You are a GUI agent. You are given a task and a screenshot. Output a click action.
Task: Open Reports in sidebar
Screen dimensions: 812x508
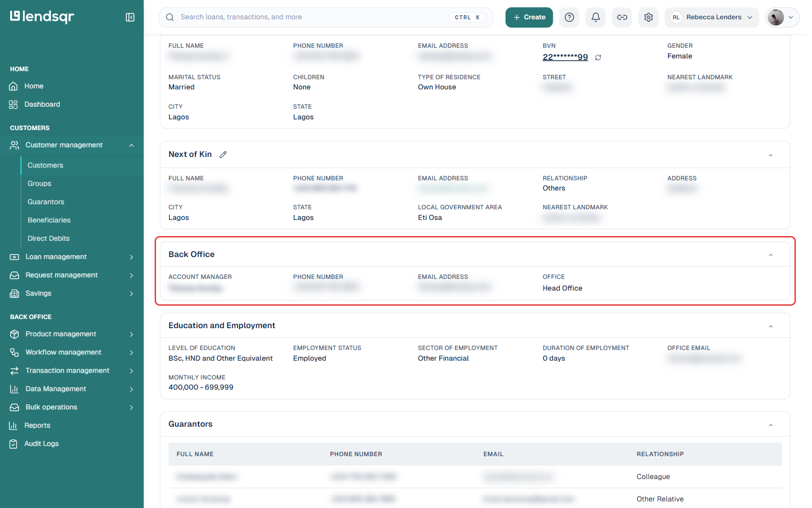point(37,426)
